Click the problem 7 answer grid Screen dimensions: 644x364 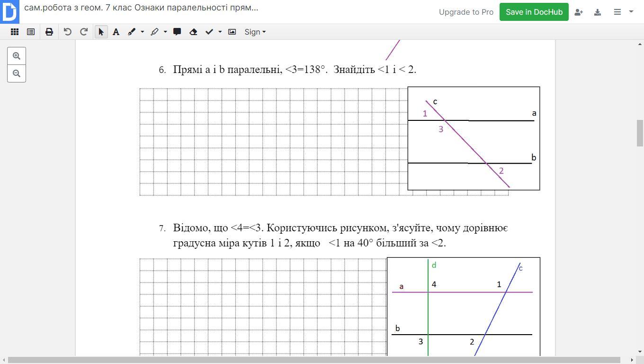263,307
